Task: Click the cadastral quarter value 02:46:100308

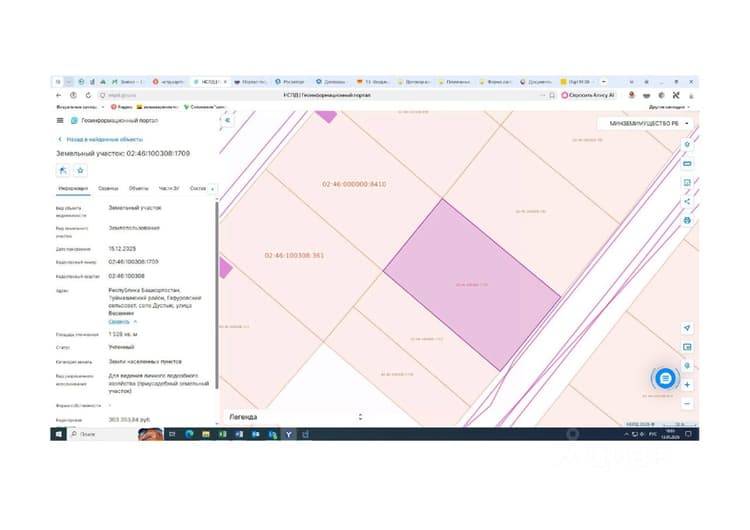Action: (126, 276)
